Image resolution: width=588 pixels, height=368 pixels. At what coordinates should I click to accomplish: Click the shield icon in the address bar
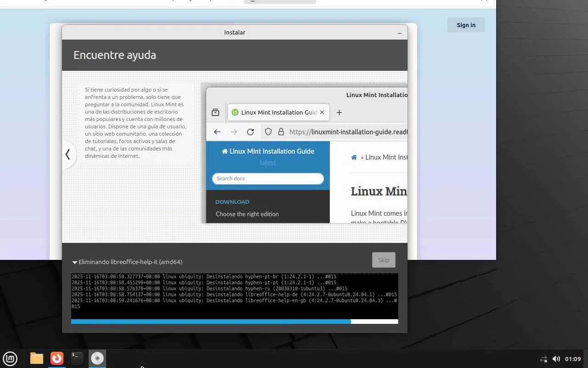coord(269,132)
